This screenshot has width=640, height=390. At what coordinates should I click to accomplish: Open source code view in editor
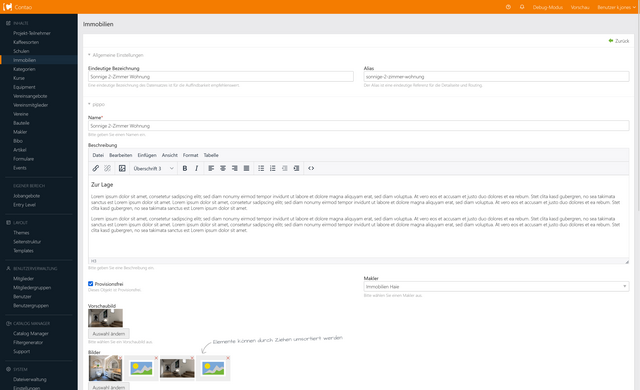pyautogui.click(x=311, y=168)
